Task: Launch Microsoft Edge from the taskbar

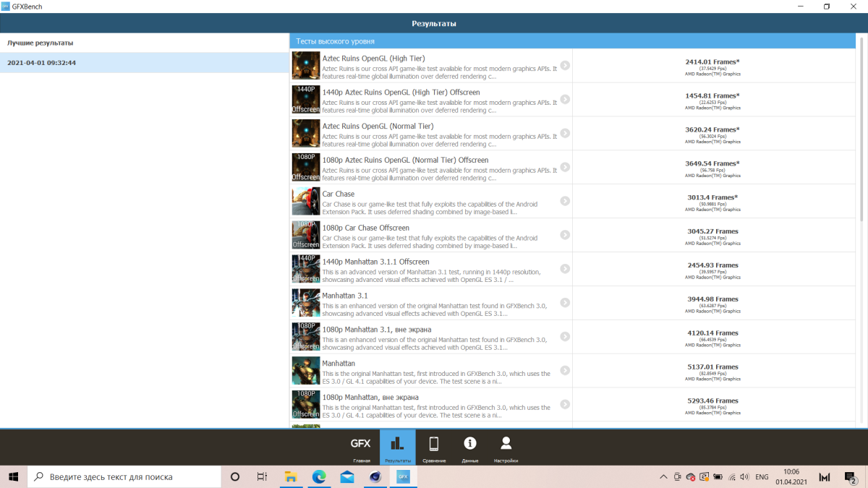Action: [x=319, y=477]
